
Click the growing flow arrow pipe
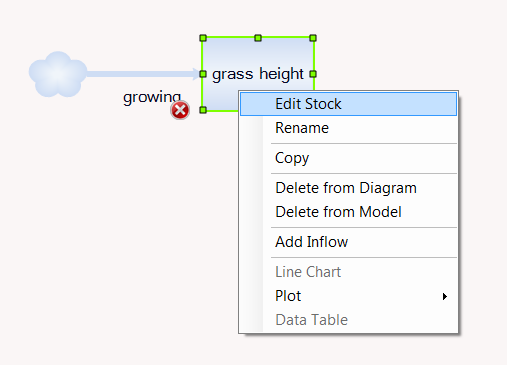click(x=143, y=74)
